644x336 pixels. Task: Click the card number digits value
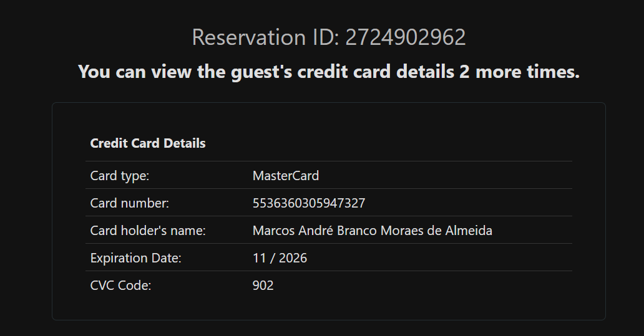pos(309,203)
